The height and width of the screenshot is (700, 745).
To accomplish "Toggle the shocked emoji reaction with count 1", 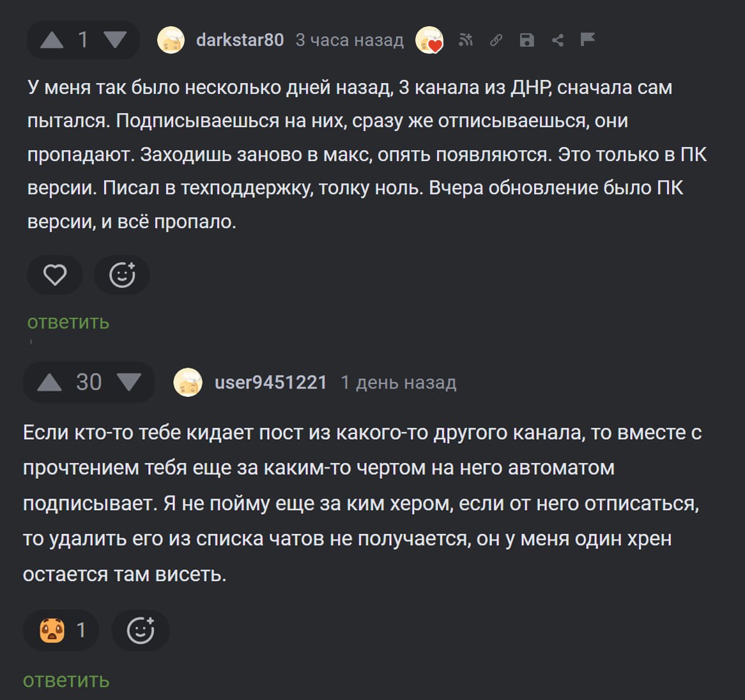I will pyautogui.click(x=61, y=630).
